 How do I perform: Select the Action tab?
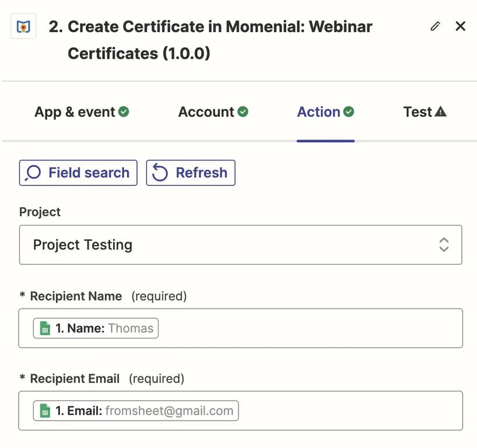tap(318, 112)
